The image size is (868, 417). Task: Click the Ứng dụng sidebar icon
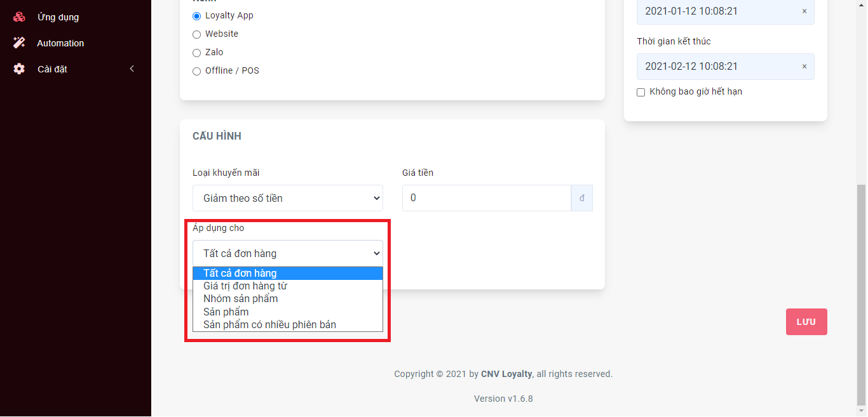click(19, 17)
